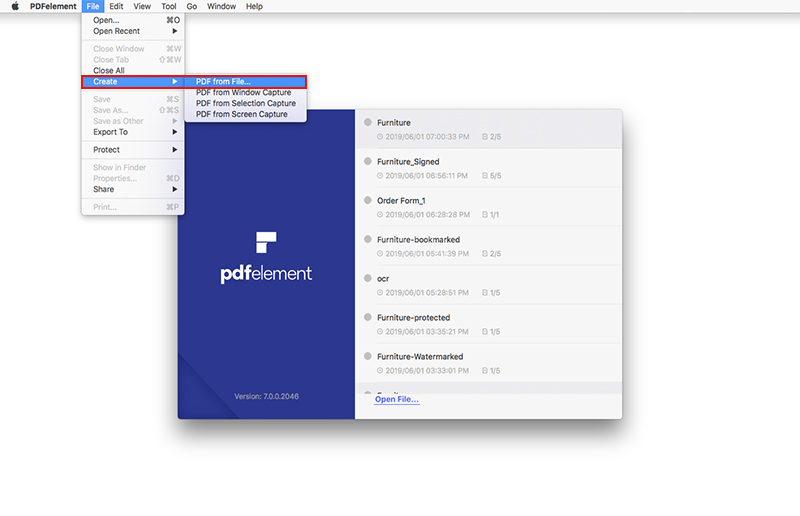This screenshot has height=516, width=800.
Task: Expand the Share submenu
Action: [x=132, y=189]
